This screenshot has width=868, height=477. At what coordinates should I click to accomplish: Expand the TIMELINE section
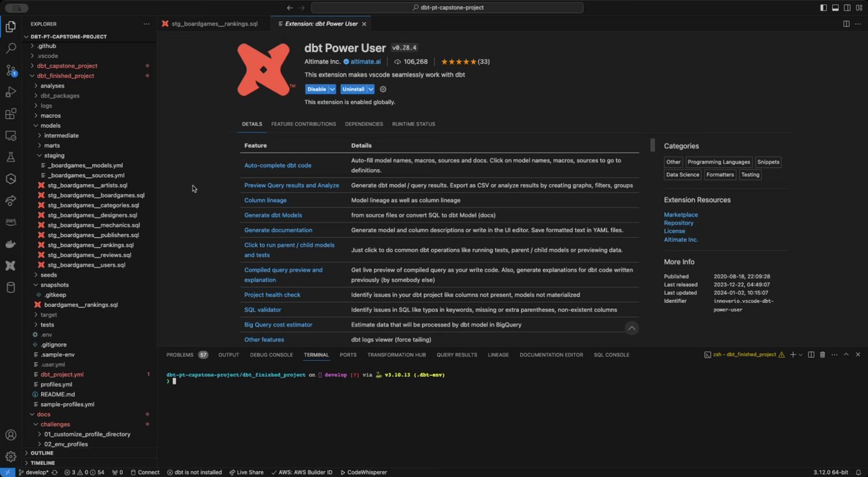click(x=42, y=462)
